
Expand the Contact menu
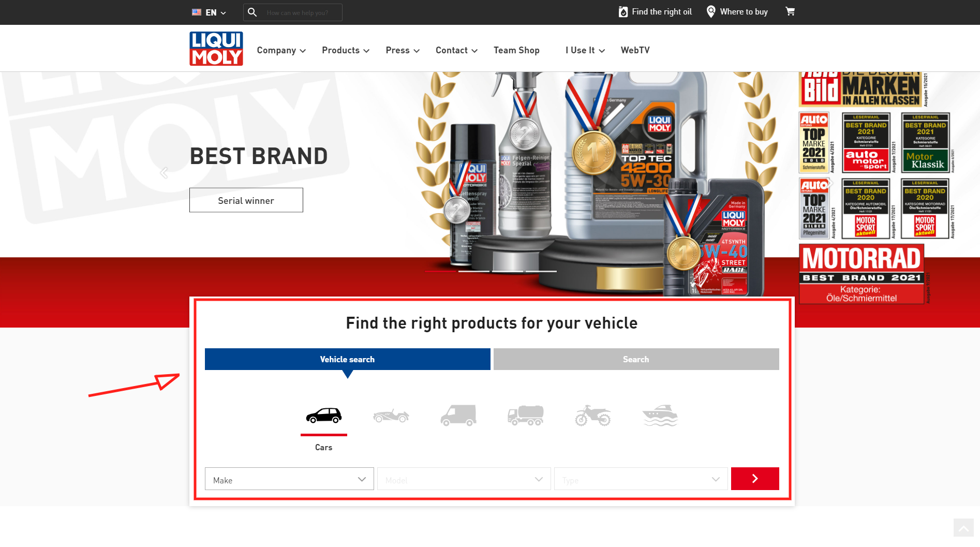coord(456,50)
